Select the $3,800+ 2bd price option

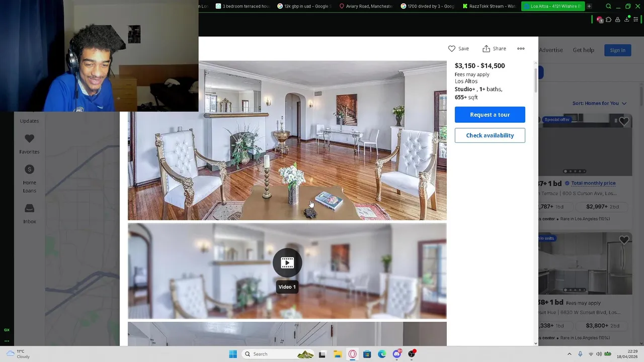pos(602,326)
